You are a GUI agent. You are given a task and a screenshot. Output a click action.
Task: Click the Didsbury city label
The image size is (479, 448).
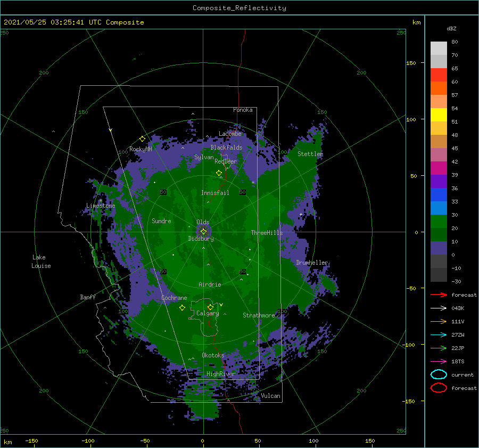[201, 239]
